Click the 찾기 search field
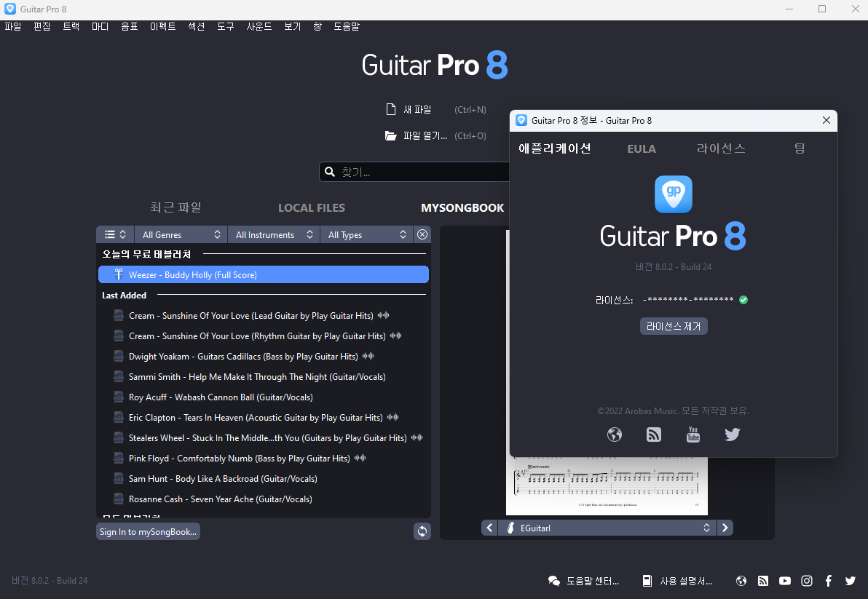868x599 pixels. (x=414, y=172)
